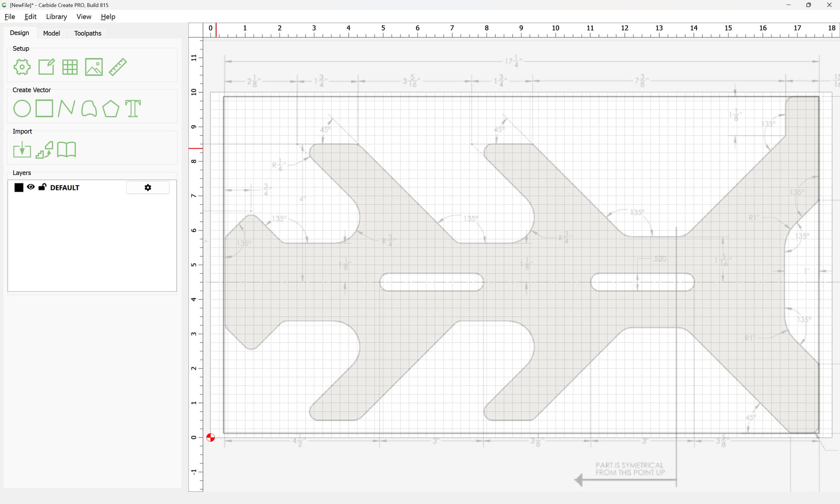Select the Rectangle vector tool
The width and height of the screenshot is (840, 504).
pos(44,108)
